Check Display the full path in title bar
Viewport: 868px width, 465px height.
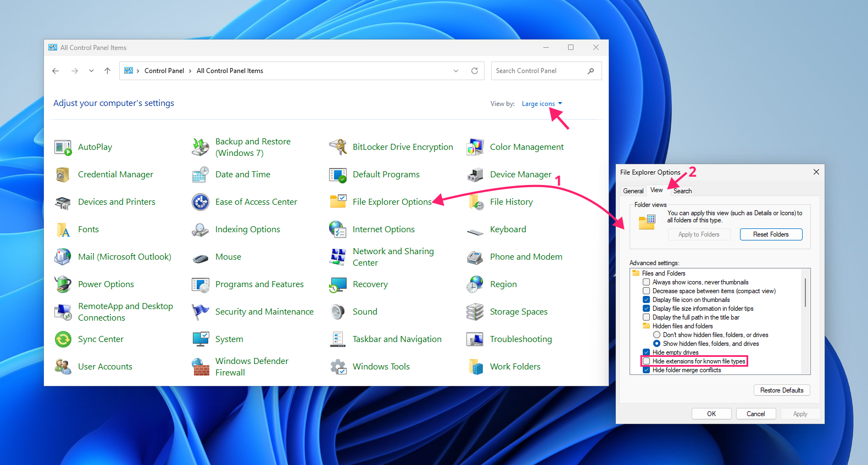pos(647,317)
